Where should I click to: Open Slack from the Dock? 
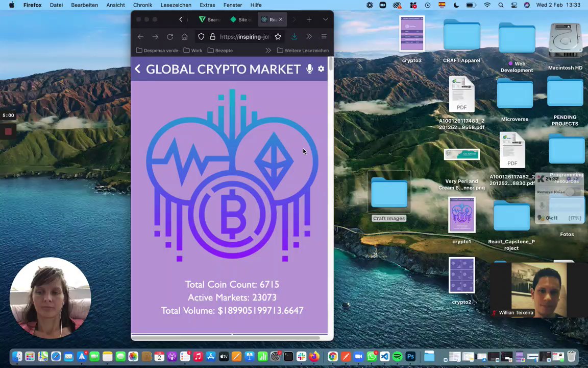click(x=301, y=356)
